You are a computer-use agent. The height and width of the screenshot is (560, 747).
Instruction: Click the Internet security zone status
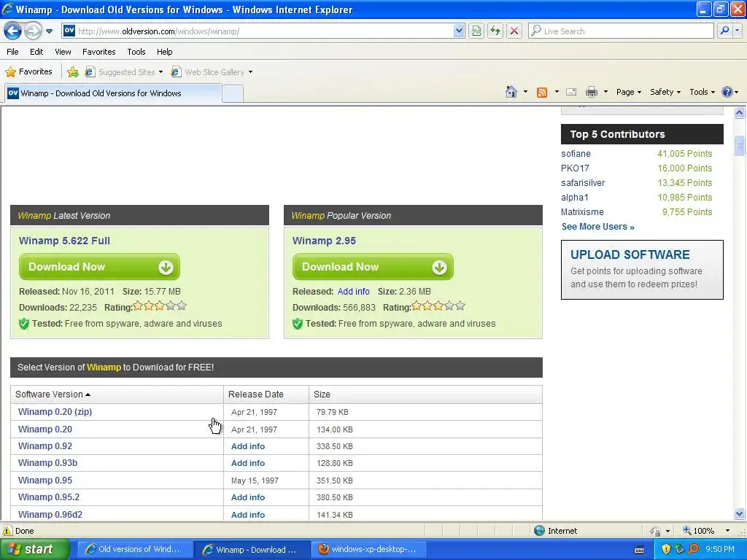(x=555, y=531)
